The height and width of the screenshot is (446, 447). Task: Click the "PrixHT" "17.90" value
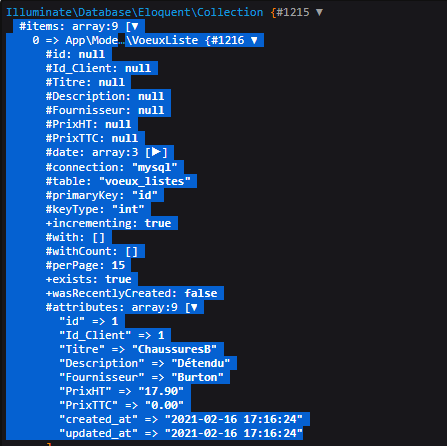click(x=161, y=391)
